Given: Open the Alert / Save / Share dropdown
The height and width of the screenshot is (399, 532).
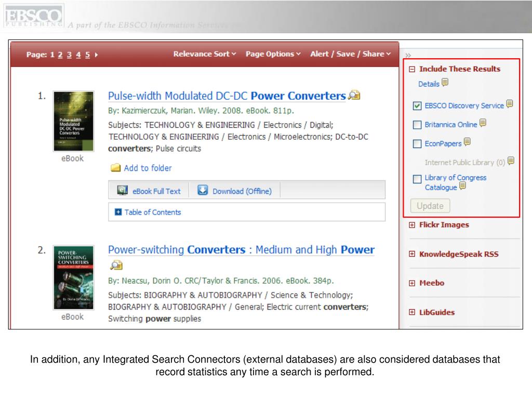Looking at the screenshot, I should 351,54.
